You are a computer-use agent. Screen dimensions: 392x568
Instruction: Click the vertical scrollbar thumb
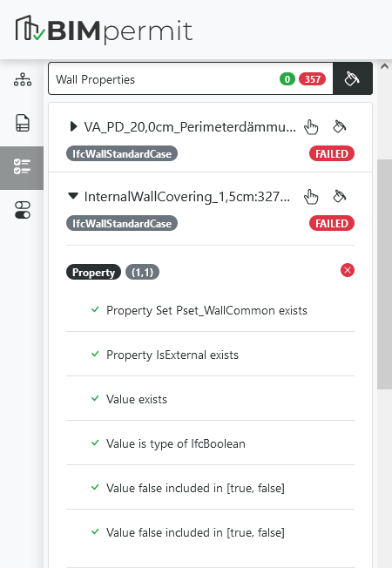384,274
